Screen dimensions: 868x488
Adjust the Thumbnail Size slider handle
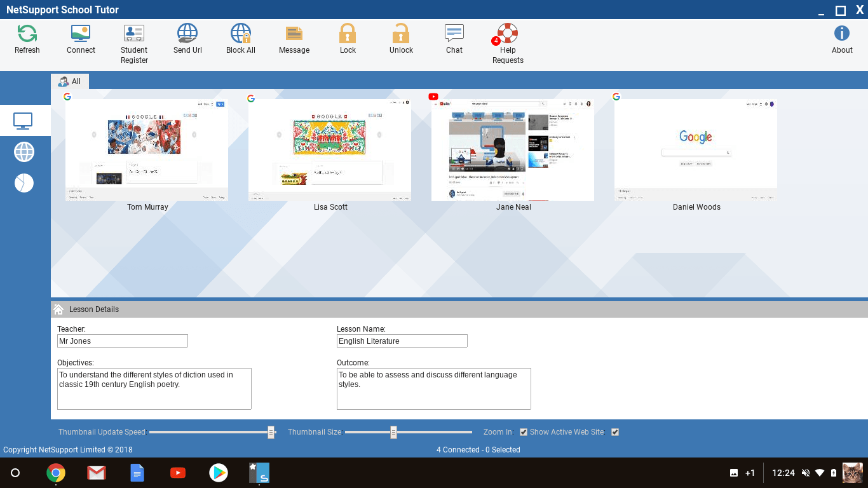click(x=393, y=432)
